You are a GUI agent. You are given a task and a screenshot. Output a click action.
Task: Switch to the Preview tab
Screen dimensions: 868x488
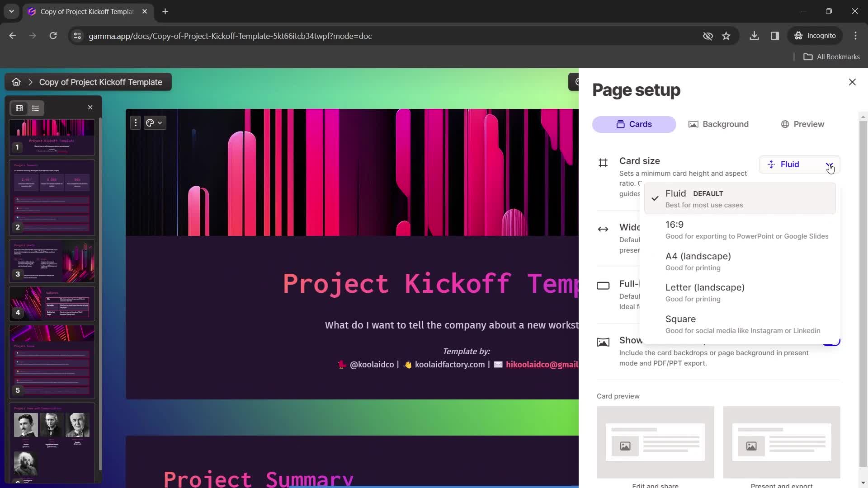click(804, 124)
